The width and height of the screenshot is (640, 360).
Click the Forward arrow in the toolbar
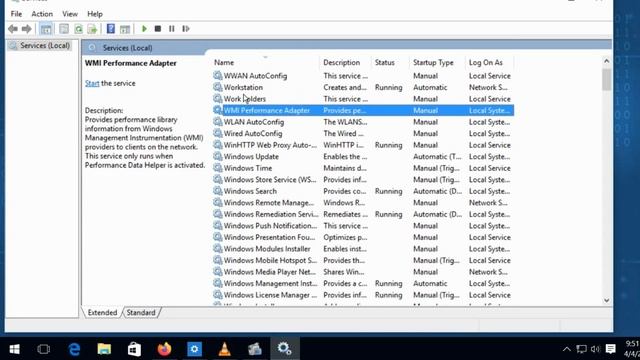coord(27,29)
